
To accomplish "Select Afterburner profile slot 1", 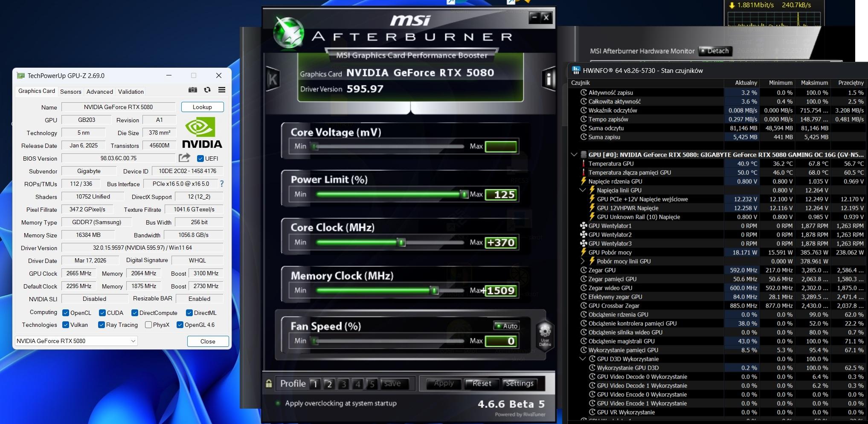I will tap(315, 384).
